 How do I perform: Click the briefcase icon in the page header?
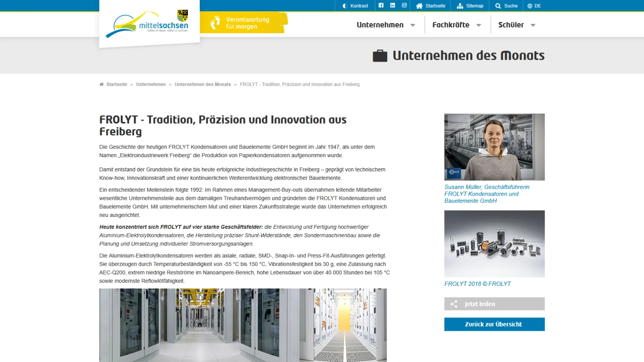380,56
